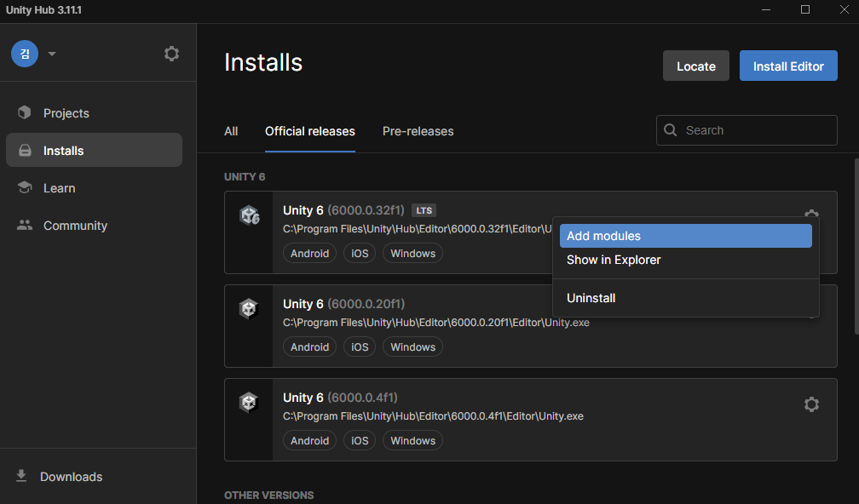Focus the Search installs field
This screenshot has width=859, height=504.
(x=747, y=130)
